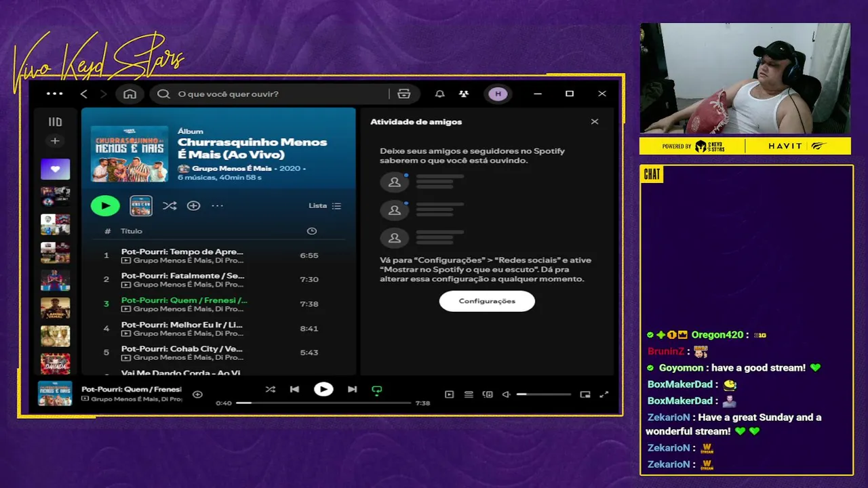Open the three-dots app menu
Image resolution: width=868 pixels, height=488 pixels.
(54, 94)
